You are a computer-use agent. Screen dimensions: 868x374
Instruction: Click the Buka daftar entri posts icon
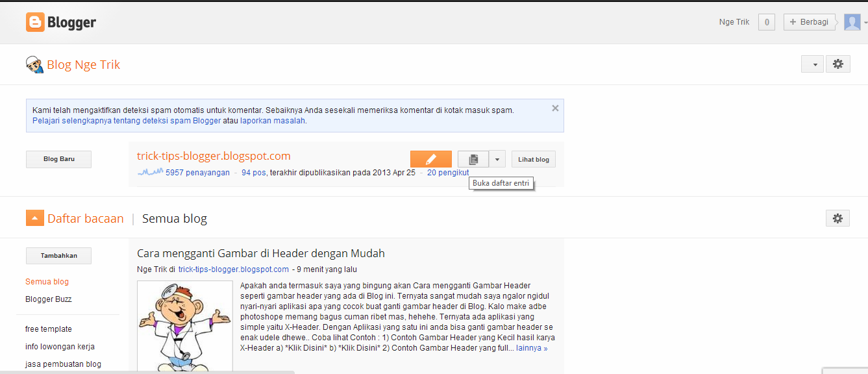pos(473,159)
